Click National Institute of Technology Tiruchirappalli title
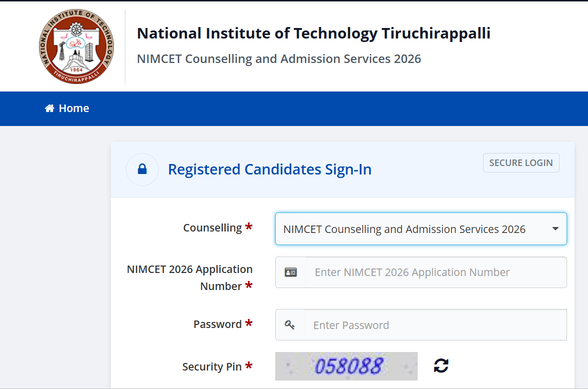 pos(314,33)
